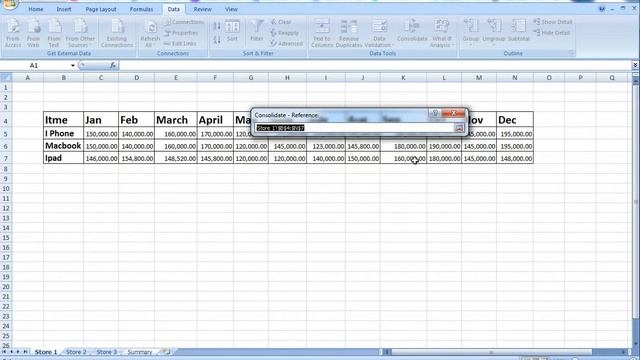The image size is (640, 360).
Task: Click the Select All corner button
Action: point(6,78)
